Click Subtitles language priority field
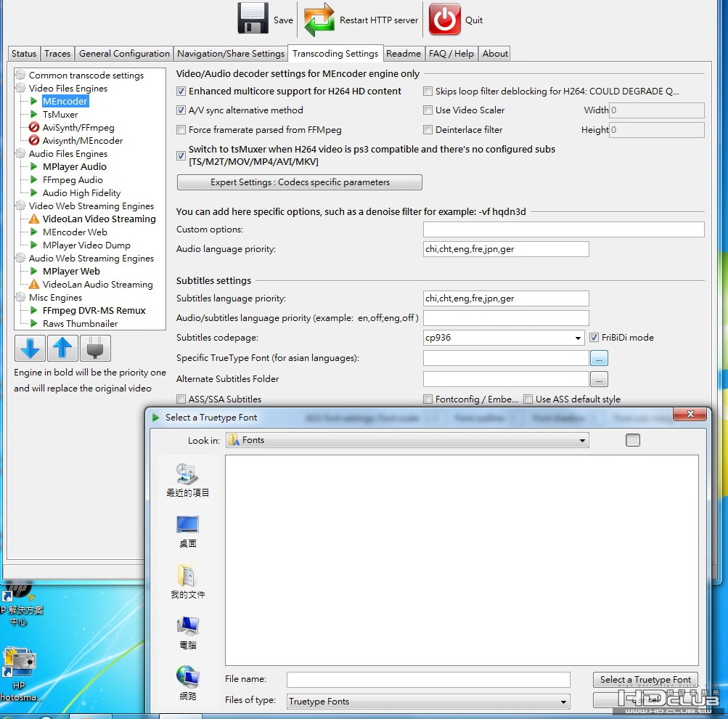Viewport: 728px width, 719px height. point(506,298)
